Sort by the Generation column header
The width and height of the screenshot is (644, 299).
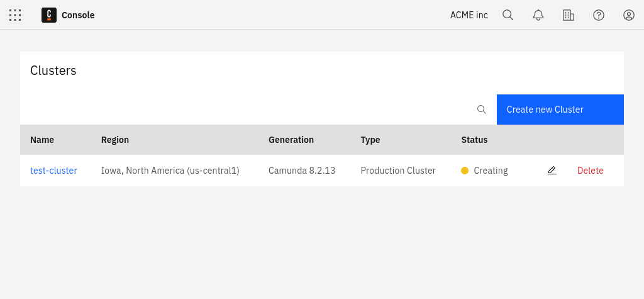click(x=291, y=140)
